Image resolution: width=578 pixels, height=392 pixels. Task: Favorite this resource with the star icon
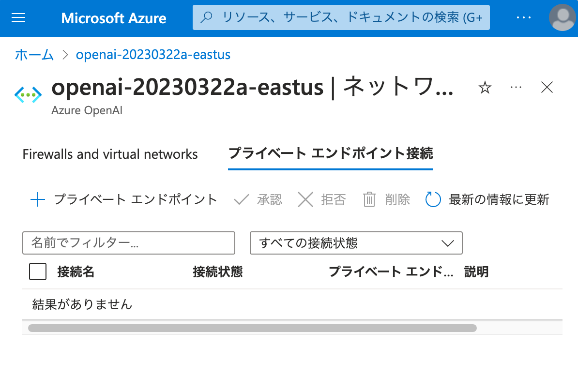485,88
